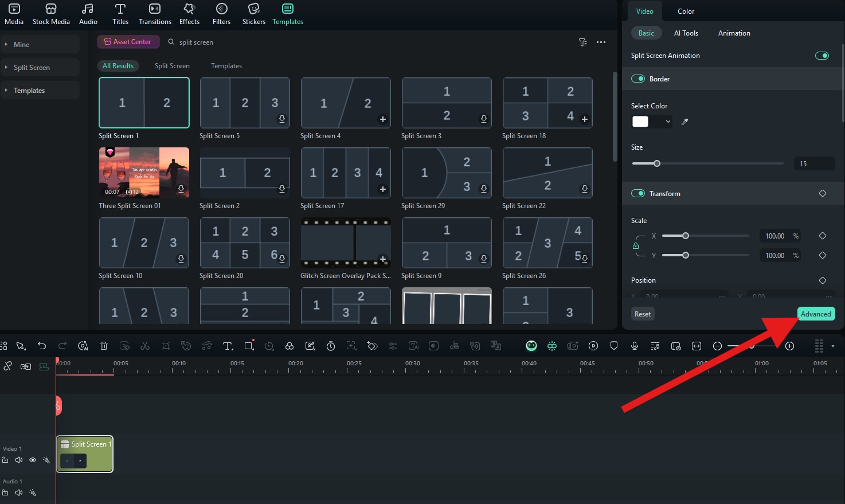Click the Advanced button
The width and height of the screenshot is (845, 504).
pos(816,314)
